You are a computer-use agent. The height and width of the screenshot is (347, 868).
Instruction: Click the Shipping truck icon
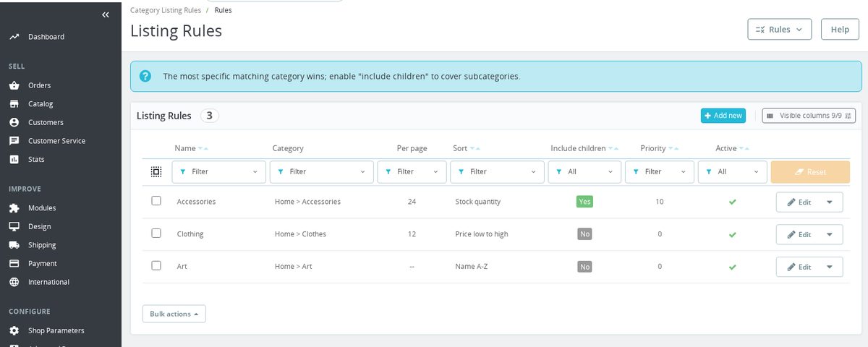pos(14,245)
